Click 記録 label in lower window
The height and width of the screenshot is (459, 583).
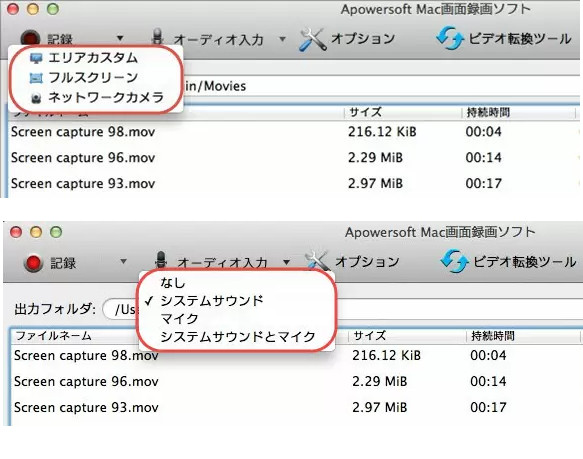63,263
